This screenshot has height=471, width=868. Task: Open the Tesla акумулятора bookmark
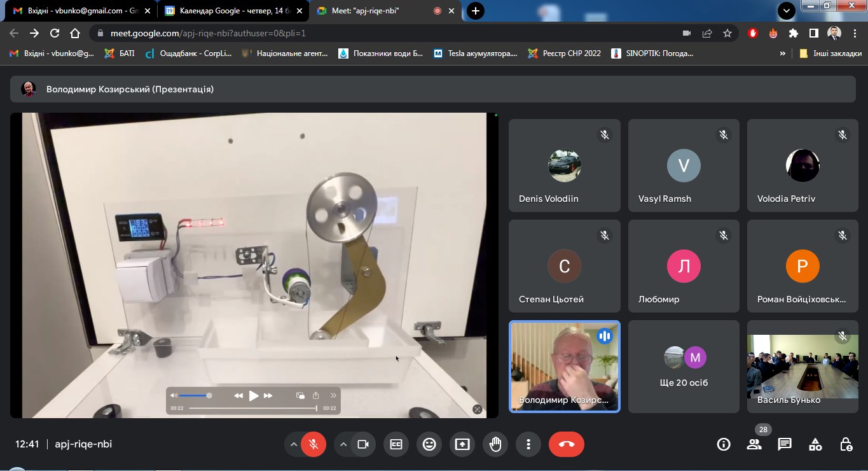[x=475, y=53]
